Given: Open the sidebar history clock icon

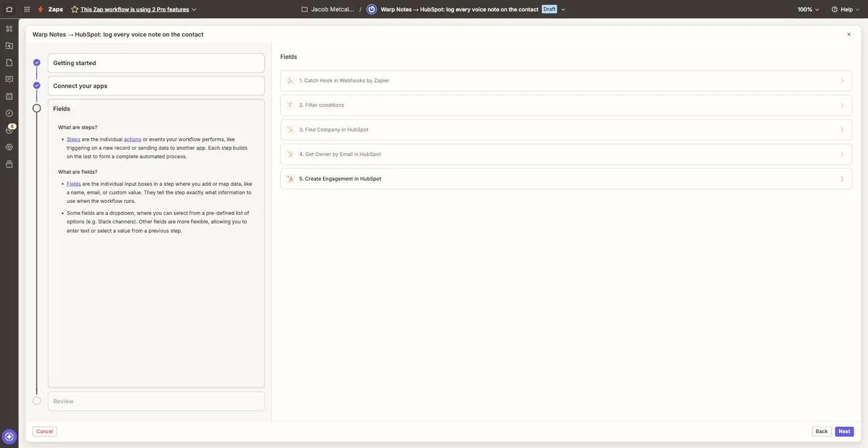Looking at the screenshot, I should 9,113.
